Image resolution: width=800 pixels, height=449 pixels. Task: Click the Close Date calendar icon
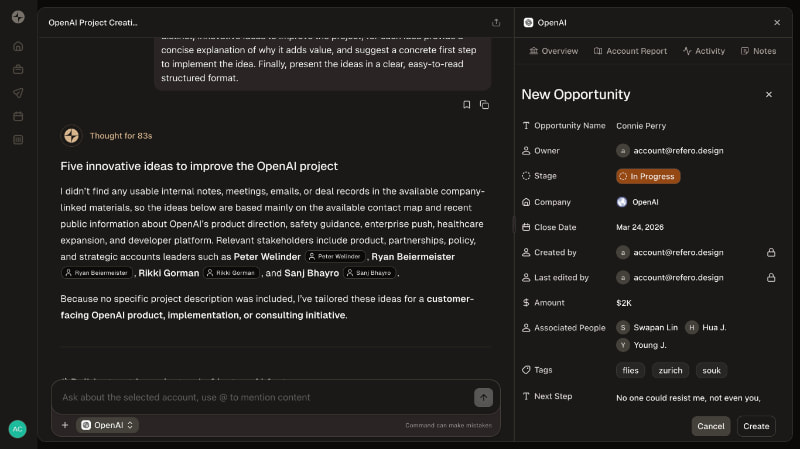click(526, 227)
